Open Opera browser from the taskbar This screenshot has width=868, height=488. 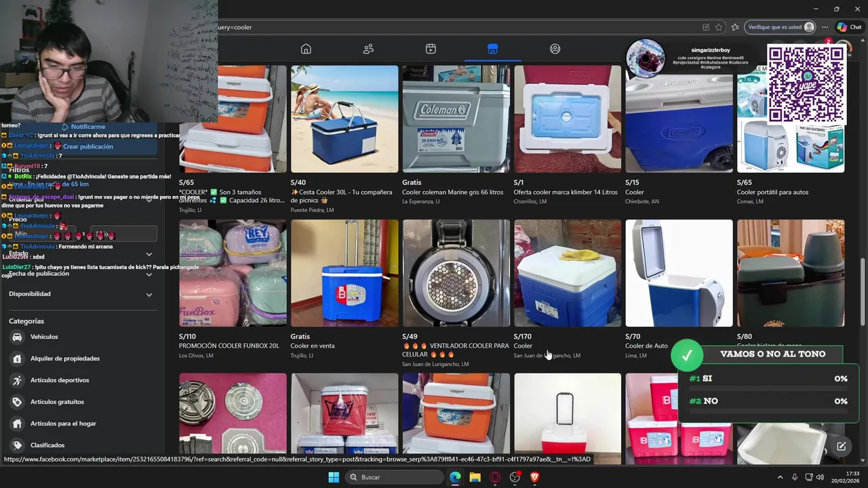point(495,477)
